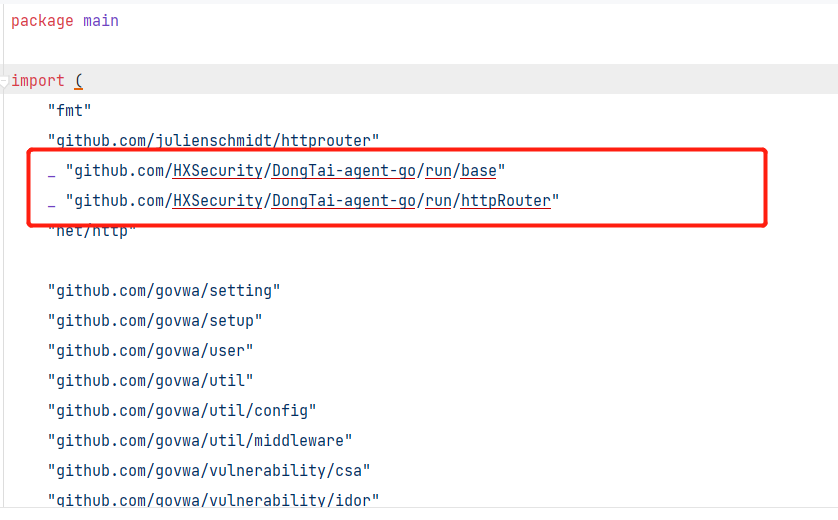Click underscore before the run/httpRouter import
The image size is (838, 520).
pyautogui.click(x=51, y=205)
